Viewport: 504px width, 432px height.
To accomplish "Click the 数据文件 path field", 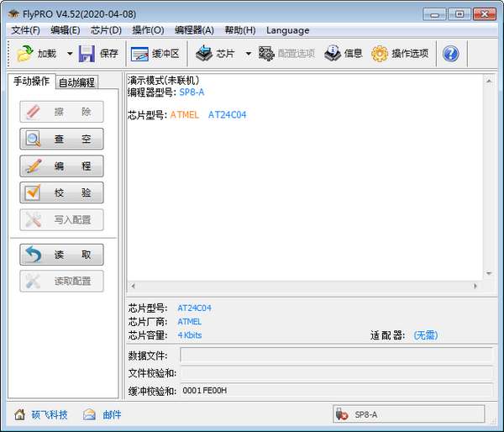I will tap(336, 356).
